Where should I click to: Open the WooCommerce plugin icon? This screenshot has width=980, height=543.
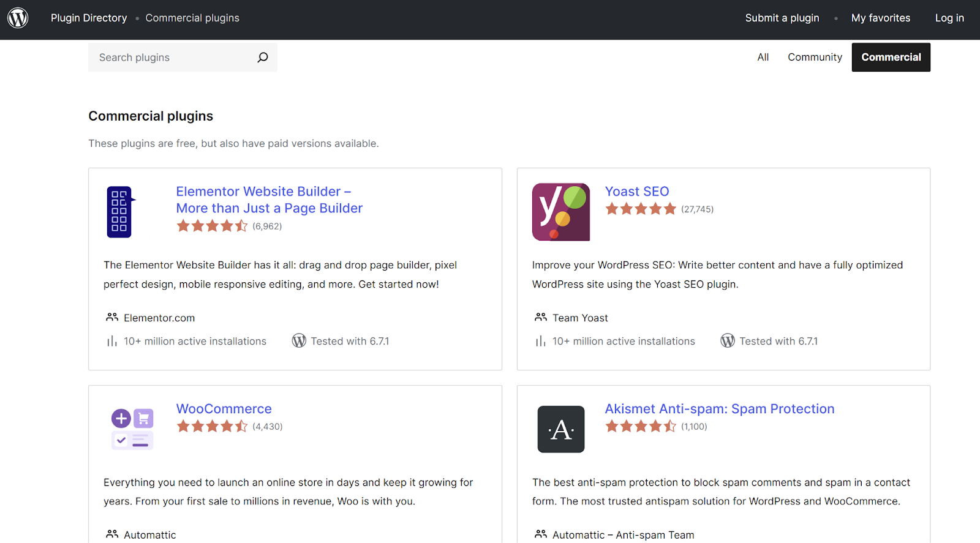point(132,429)
